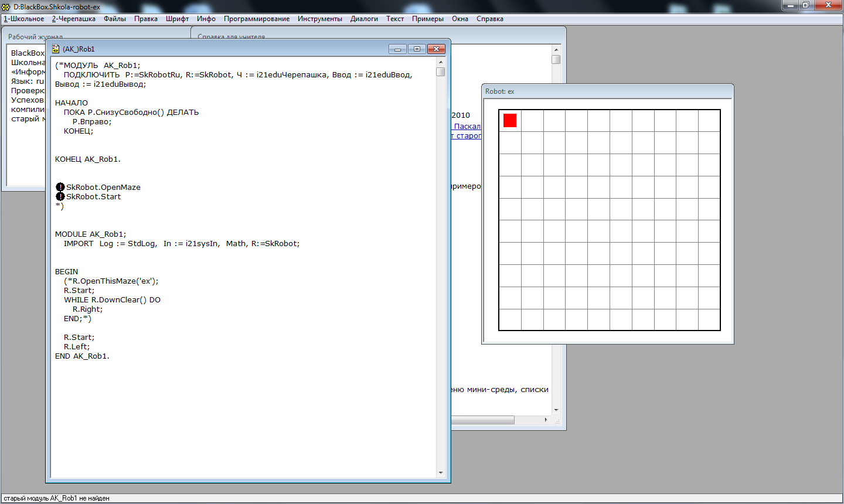Image resolution: width=844 pixels, height=504 pixels.
Task: Open the Диалоги menu
Action: tap(364, 19)
